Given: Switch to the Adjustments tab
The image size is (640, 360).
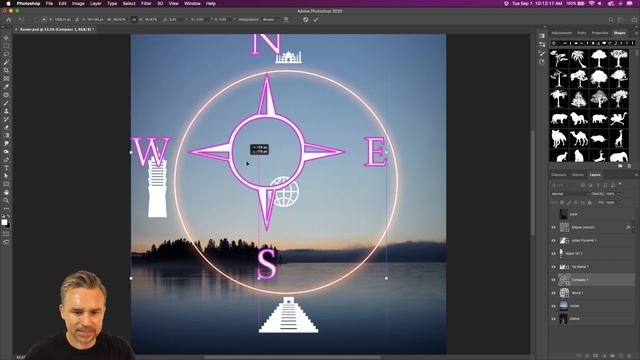Looking at the screenshot, I should click(562, 33).
